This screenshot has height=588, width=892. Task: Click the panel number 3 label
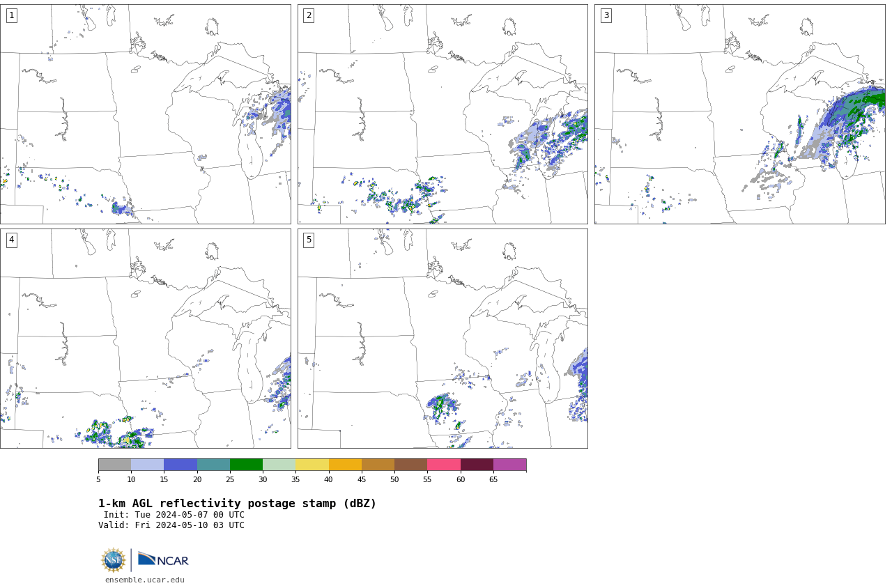tap(606, 15)
